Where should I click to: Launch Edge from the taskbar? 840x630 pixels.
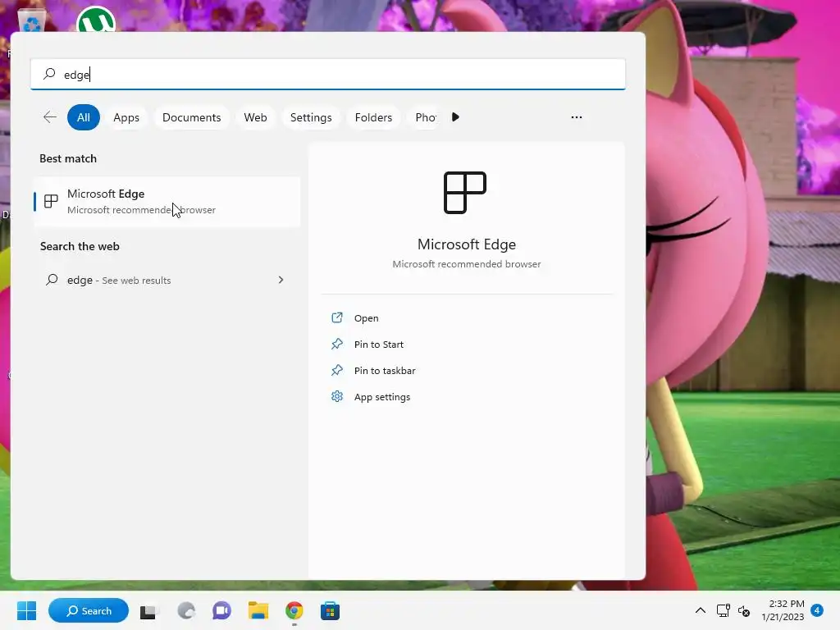point(186,611)
